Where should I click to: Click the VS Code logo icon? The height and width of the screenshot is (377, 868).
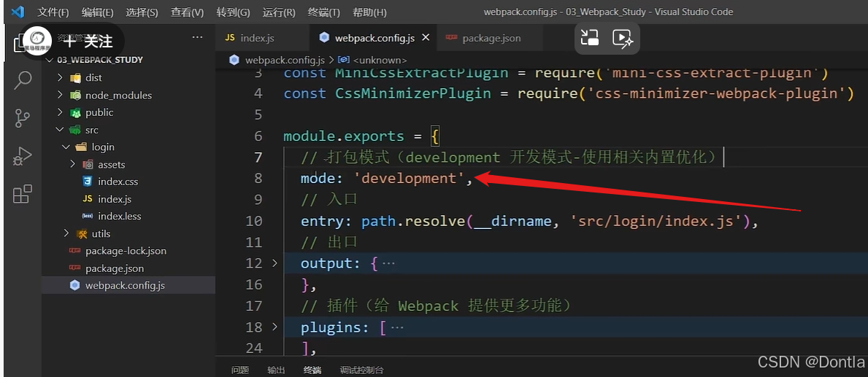[x=18, y=12]
